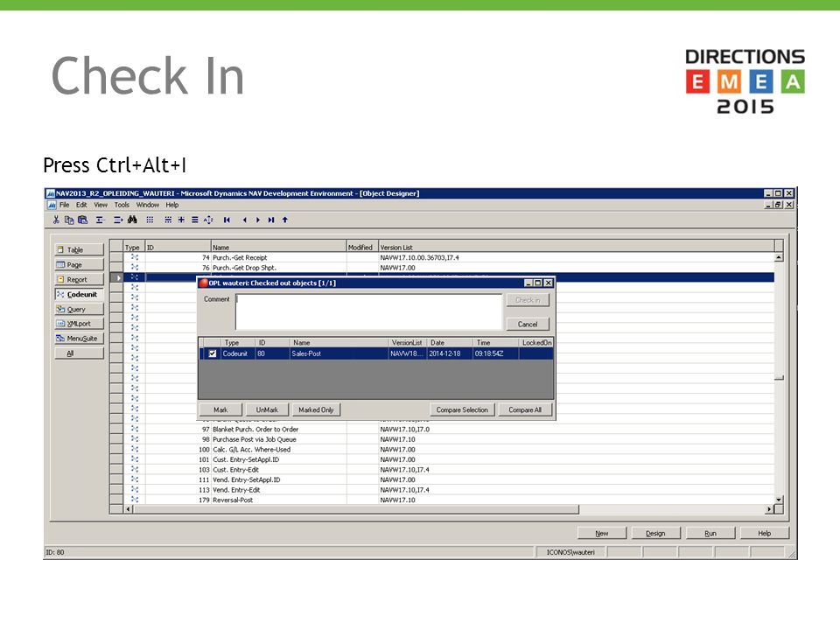Select the MenuSuite object type button
This screenshot has height=630, width=840.
[x=79, y=339]
